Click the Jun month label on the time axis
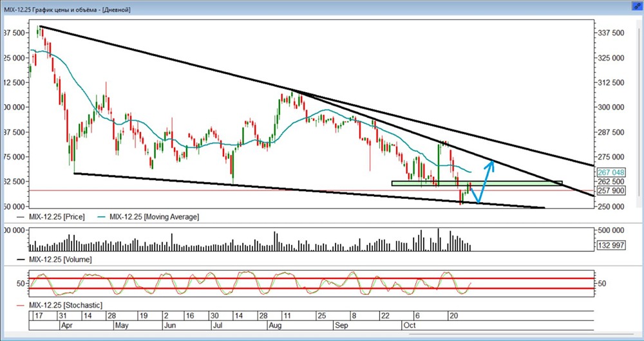This screenshot has width=644, height=341. pyautogui.click(x=169, y=326)
